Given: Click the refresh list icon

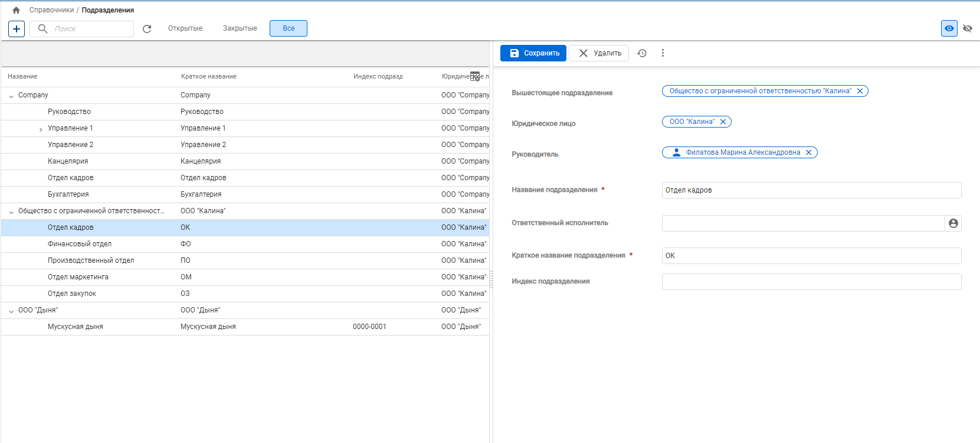Looking at the screenshot, I should click(147, 28).
